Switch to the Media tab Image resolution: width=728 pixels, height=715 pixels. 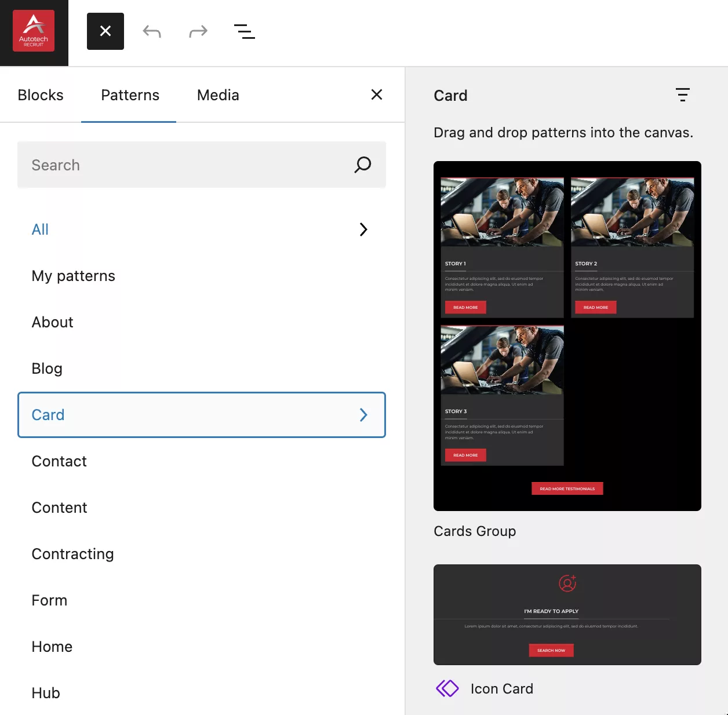(218, 95)
